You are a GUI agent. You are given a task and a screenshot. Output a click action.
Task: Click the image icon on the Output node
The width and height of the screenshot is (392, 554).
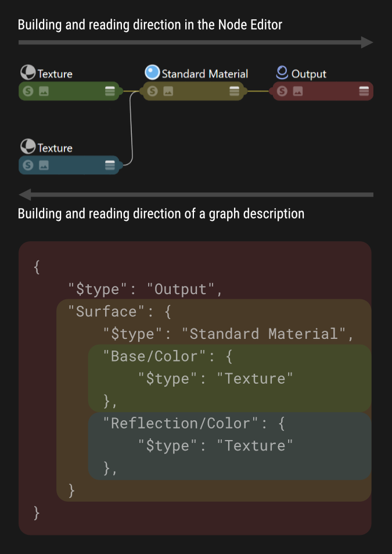pyautogui.click(x=298, y=91)
